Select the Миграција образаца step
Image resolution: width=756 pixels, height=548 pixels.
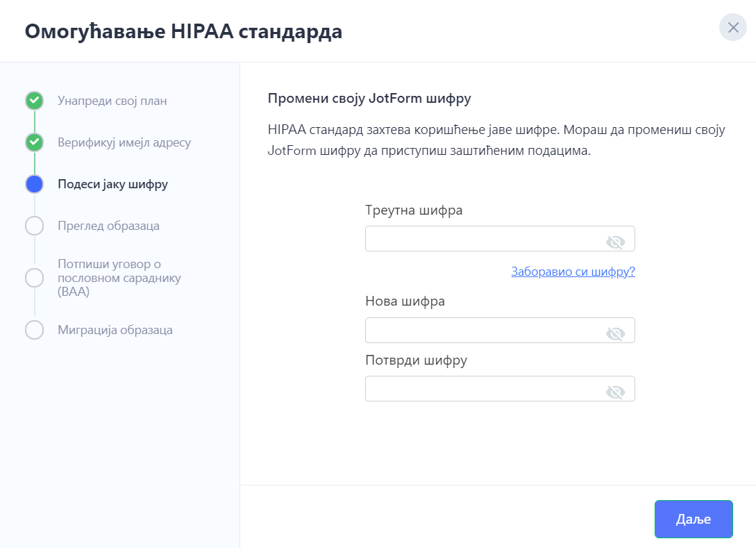point(115,330)
